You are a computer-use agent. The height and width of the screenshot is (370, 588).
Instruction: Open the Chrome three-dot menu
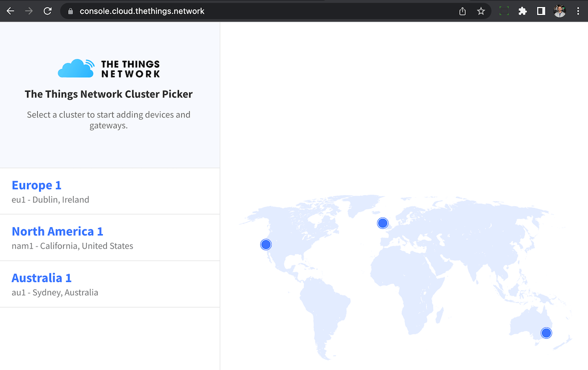pos(578,11)
